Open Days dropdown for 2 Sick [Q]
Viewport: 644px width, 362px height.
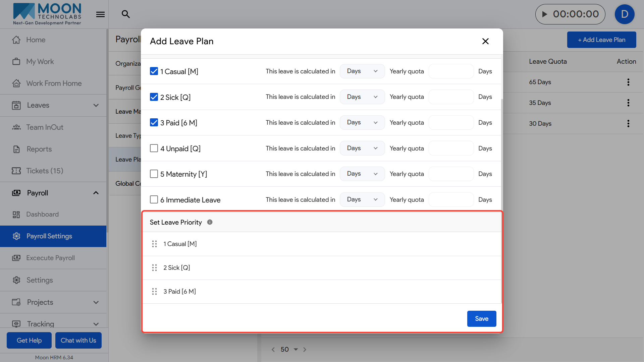click(x=362, y=97)
